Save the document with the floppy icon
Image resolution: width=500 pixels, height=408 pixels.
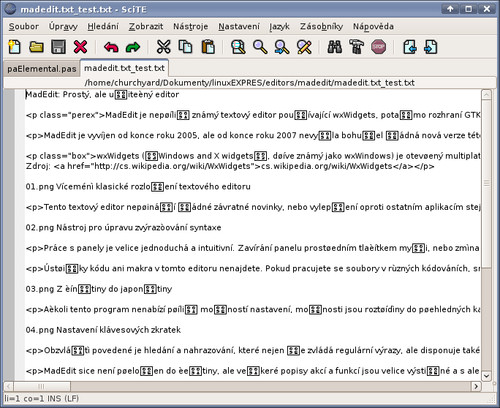[x=58, y=47]
